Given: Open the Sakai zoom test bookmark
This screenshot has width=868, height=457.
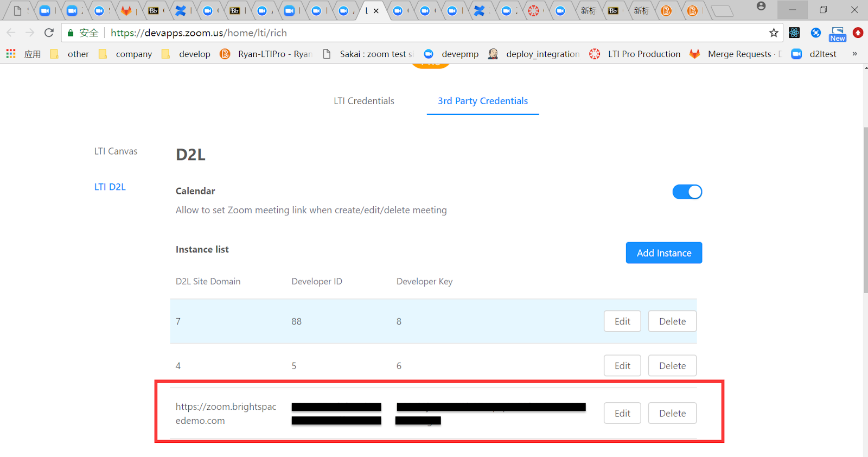Looking at the screenshot, I should (x=368, y=54).
